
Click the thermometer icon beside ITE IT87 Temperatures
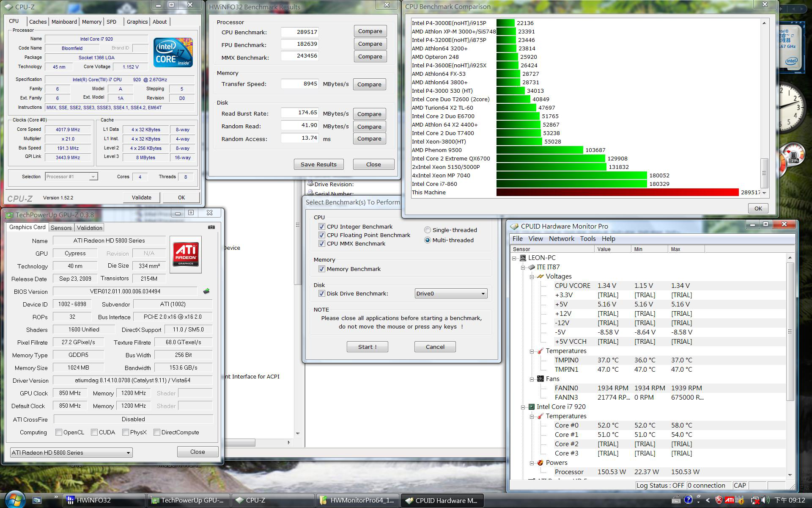540,351
